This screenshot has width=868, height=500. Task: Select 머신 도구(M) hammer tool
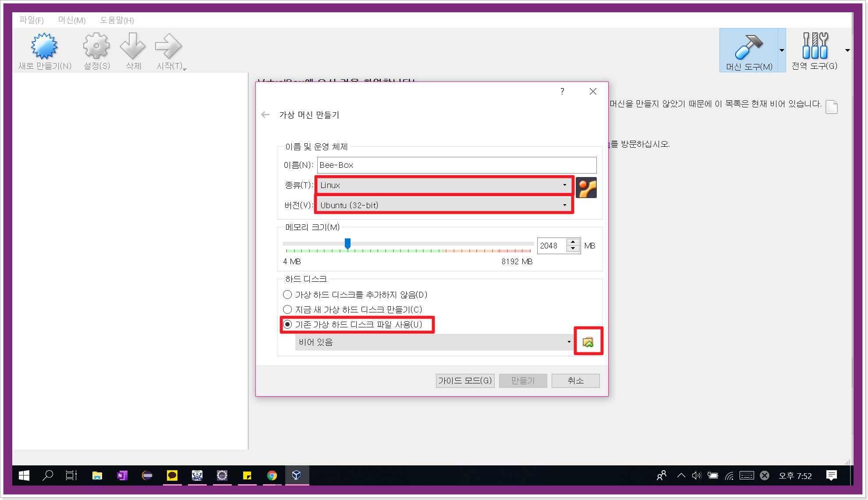pos(749,50)
